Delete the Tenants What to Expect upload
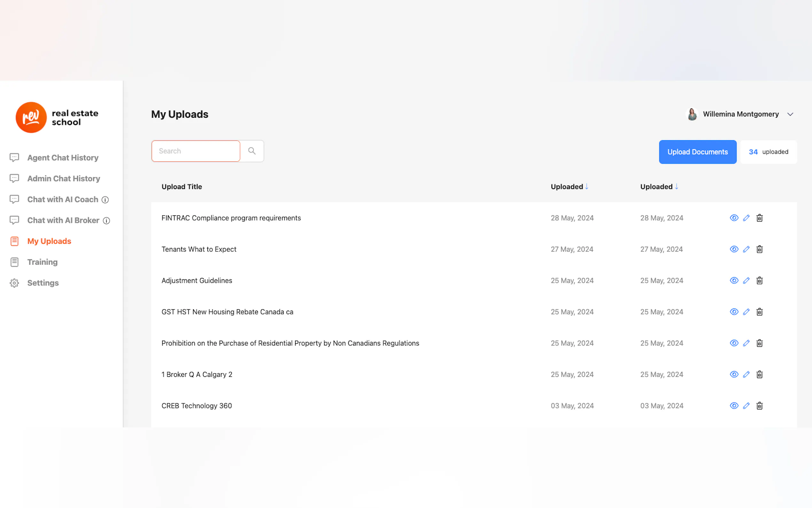Viewport: 812px width, 508px height. tap(759, 249)
